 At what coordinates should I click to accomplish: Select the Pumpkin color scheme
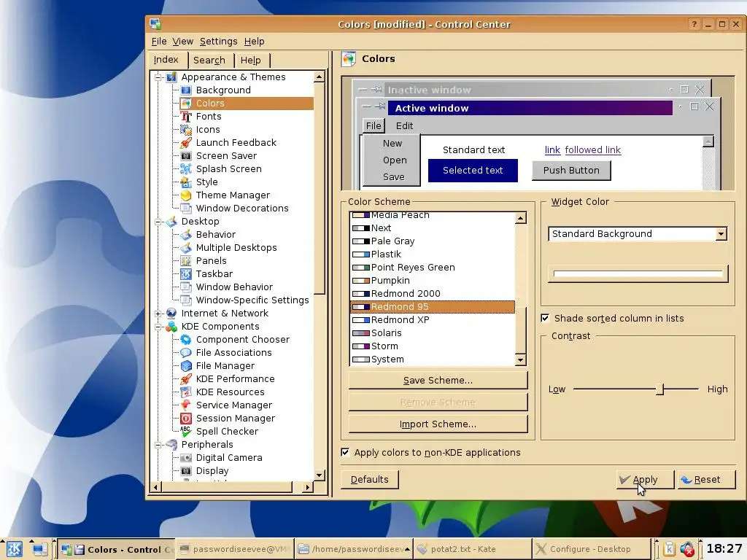tap(432, 281)
